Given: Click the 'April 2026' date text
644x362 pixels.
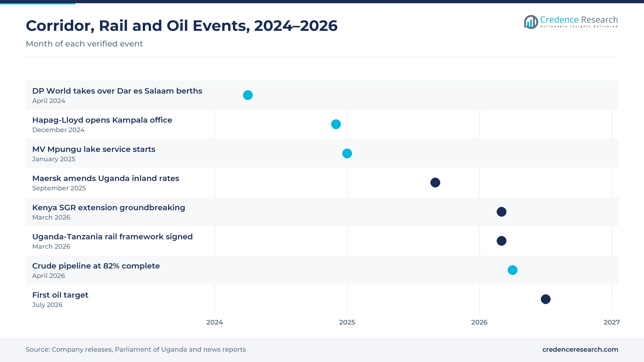Looking at the screenshot, I should click(49, 276).
